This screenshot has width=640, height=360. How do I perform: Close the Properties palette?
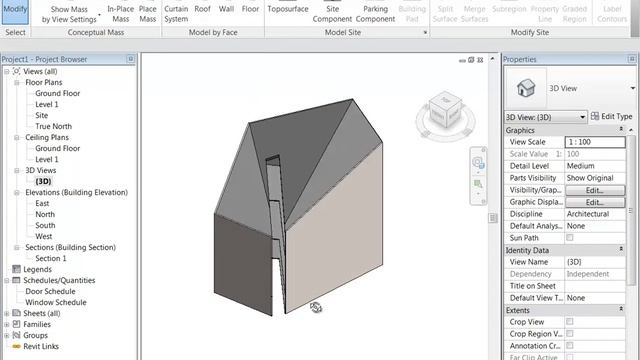(632, 59)
